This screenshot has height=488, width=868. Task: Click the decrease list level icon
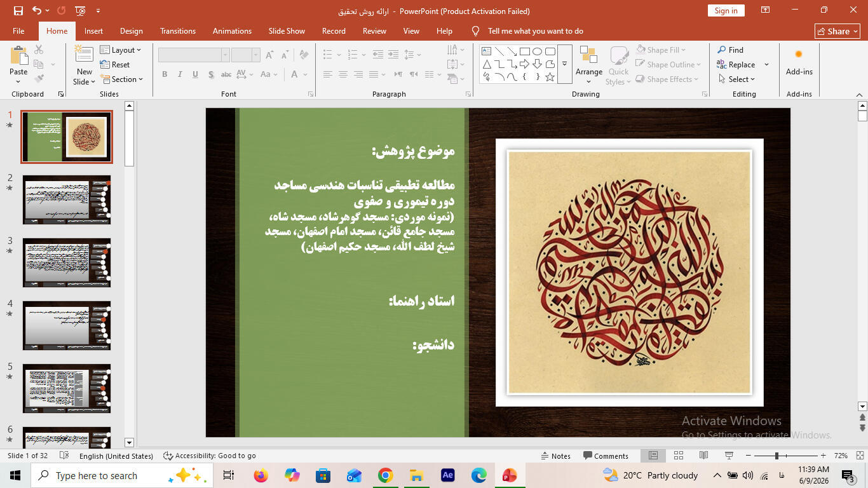378,55
